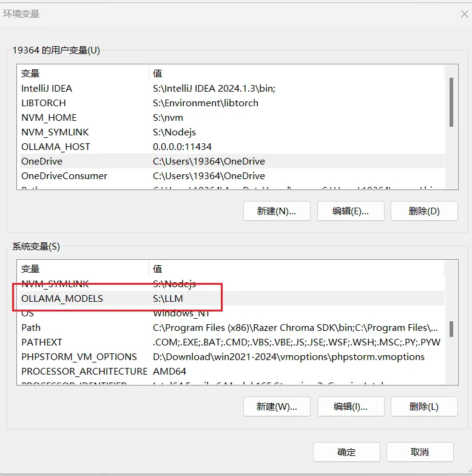Click New (新建(N)) for user variables
The width and height of the screenshot is (472, 476).
click(277, 211)
